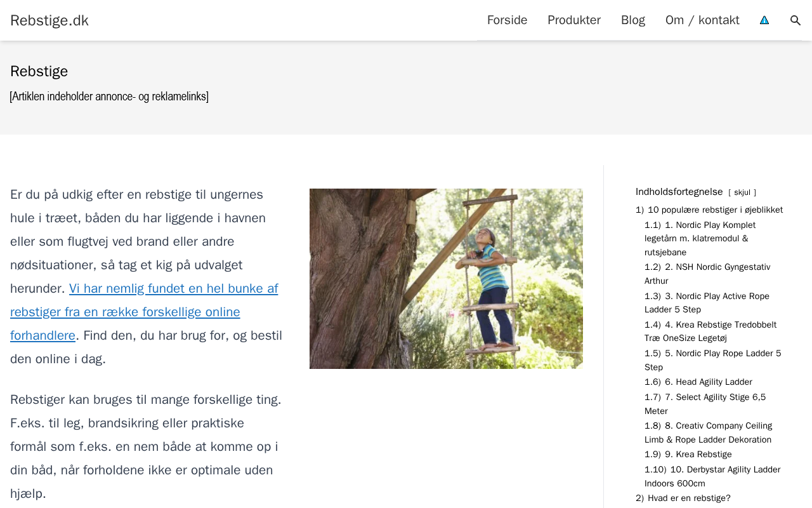Click the blue triangle warning icon
The height and width of the screenshot is (508, 812).
764,20
